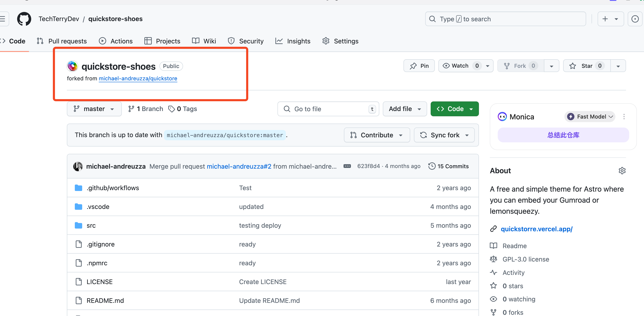644x316 pixels.
Task: Pin this repository
Action: pyautogui.click(x=419, y=66)
